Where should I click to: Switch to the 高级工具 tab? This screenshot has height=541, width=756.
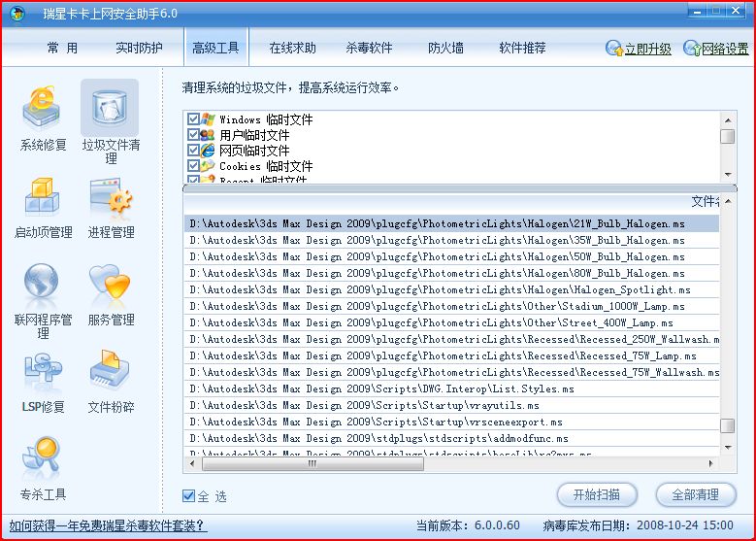pos(215,48)
